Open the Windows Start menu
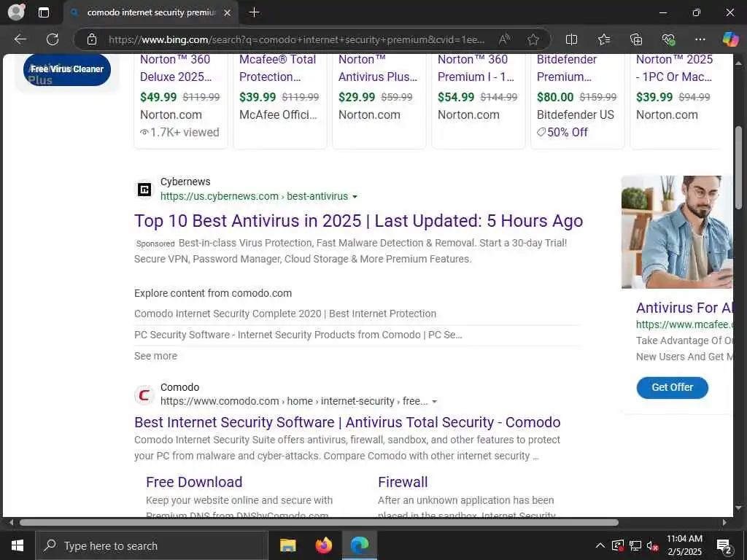This screenshot has width=747, height=560. pyautogui.click(x=18, y=545)
